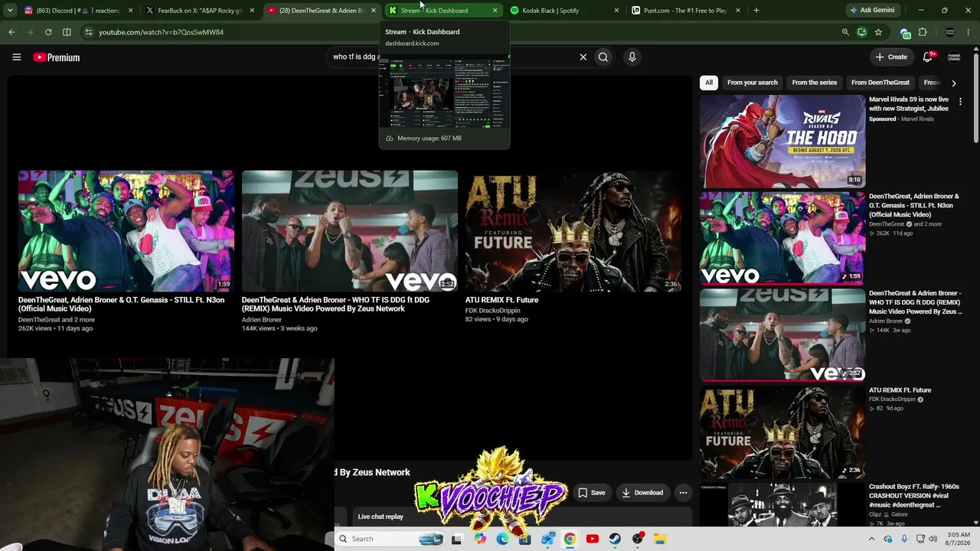The width and height of the screenshot is (980, 551).
Task: Clear the YouTube search box text
Action: pos(583,57)
